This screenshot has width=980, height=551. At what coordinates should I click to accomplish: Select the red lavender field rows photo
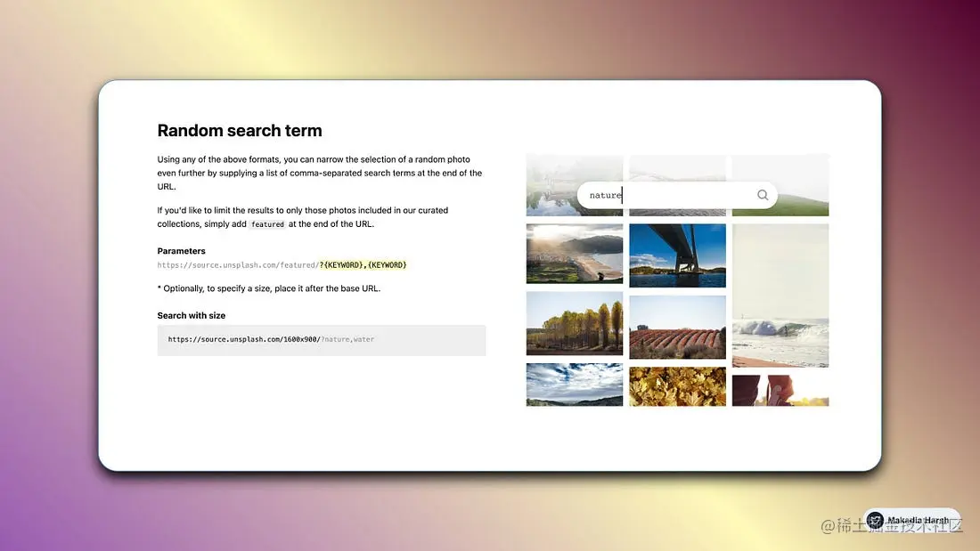(677, 328)
